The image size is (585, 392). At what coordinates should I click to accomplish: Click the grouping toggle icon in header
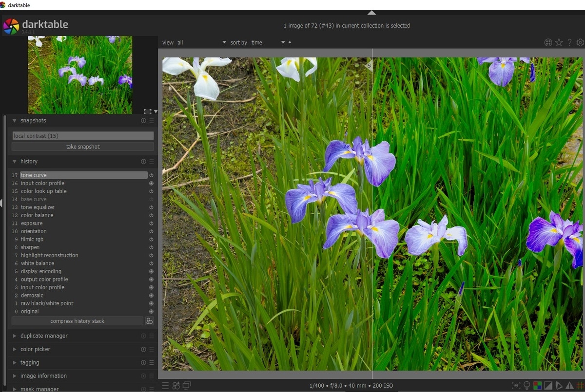(548, 43)
